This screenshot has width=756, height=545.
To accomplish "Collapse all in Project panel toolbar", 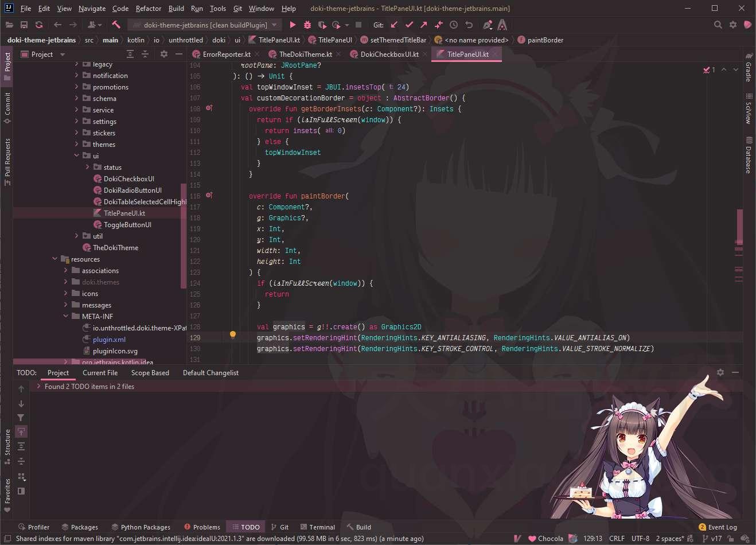I will pos(145,54).
